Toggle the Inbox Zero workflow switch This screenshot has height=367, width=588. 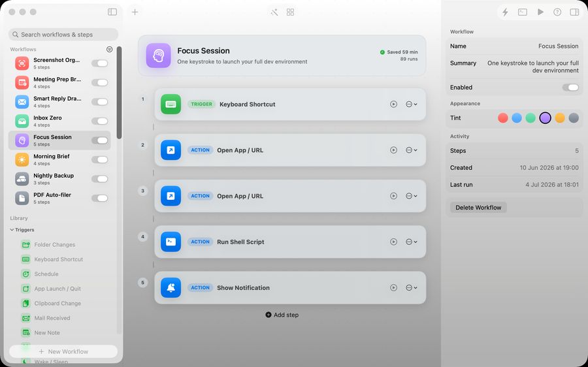100,121
